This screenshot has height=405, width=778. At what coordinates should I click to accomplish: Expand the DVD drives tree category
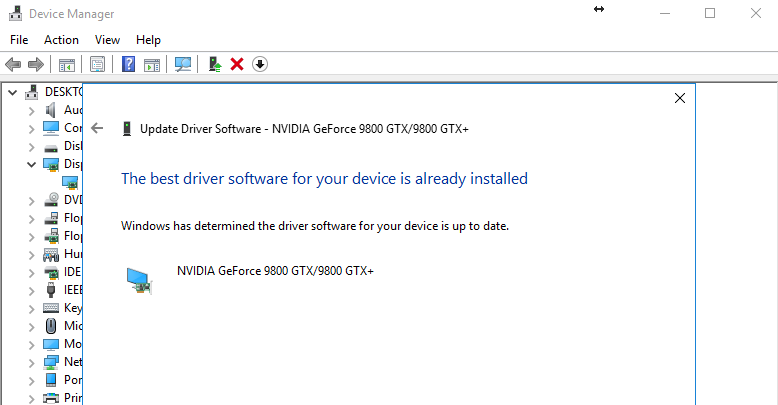(31, 201)
